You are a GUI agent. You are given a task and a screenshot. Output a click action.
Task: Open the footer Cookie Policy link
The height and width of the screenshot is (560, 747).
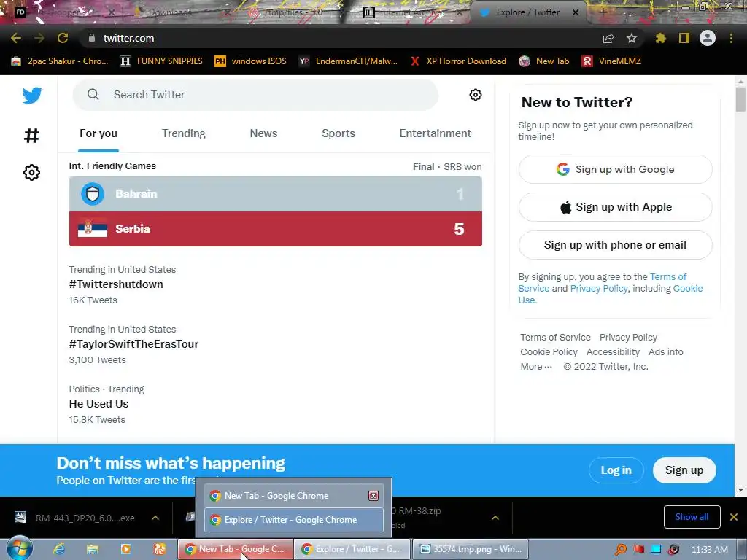549,352
